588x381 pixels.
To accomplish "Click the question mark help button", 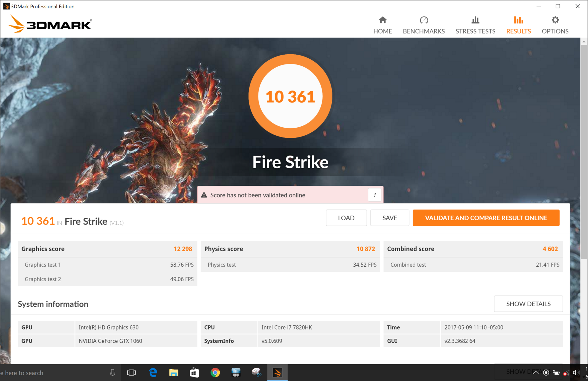I will point(375,195).
